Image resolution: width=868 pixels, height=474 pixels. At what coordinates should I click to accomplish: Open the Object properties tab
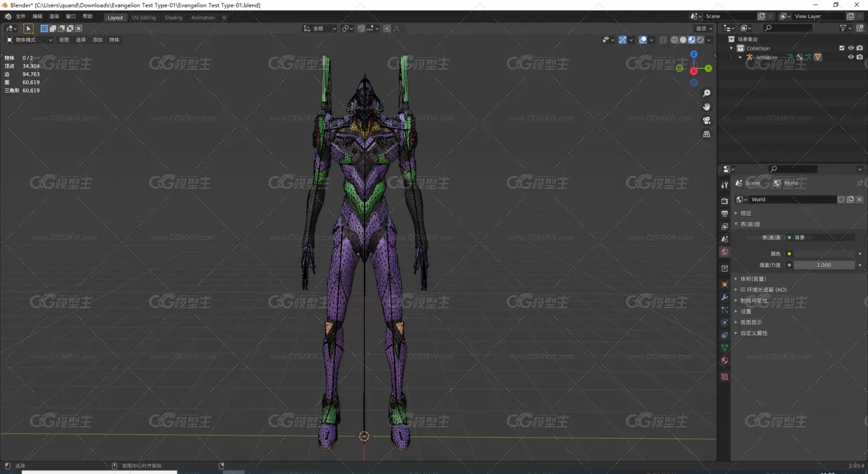coord(724,284)
